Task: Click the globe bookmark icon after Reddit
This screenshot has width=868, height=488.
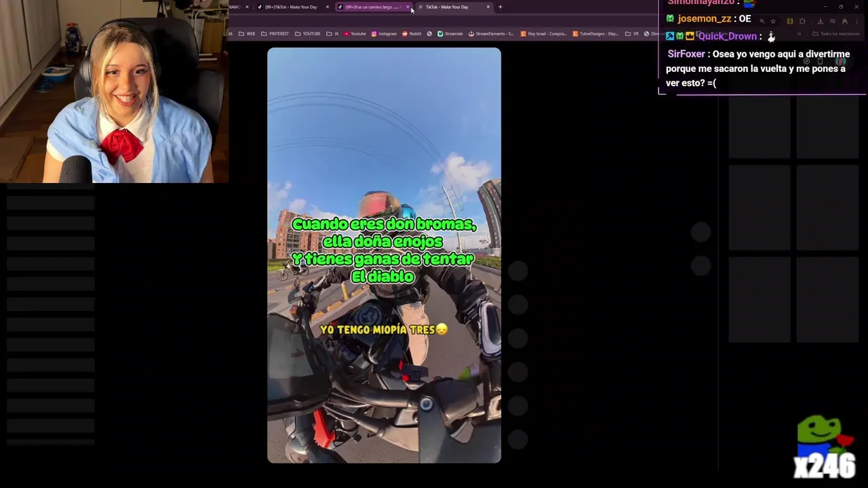Action: coord(429,34)
